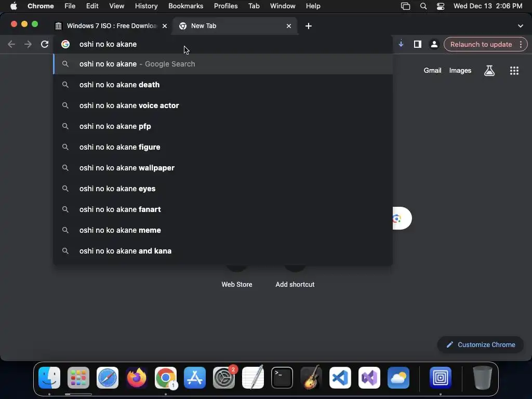The image size is (532, 399).
Task: Open the Google apps grid icon
Action: pyautogui.click(x=514, y=71)
